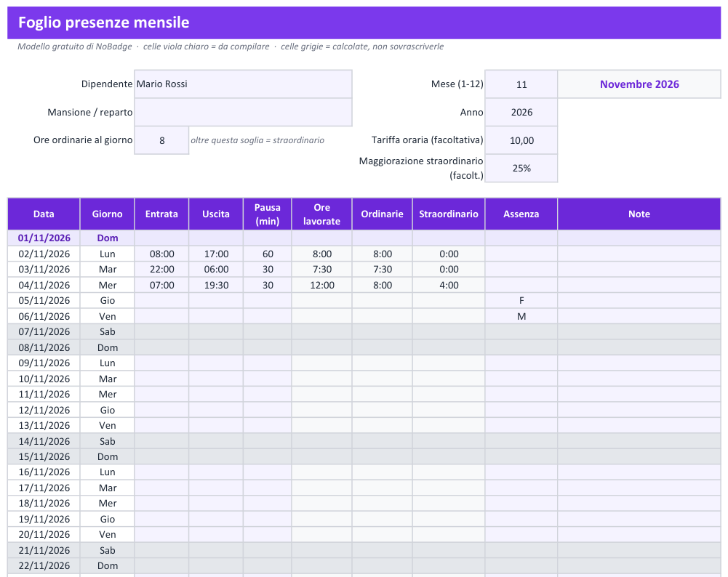Select the Mese (1-12) cell showing 11

click(x=521, y=84)
